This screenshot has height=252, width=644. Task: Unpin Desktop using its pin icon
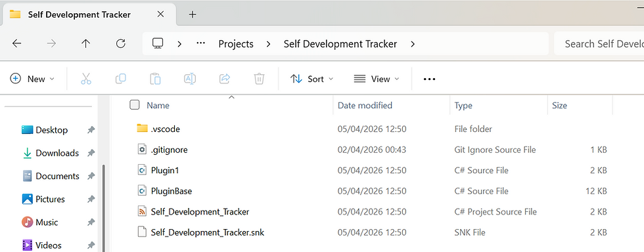coord(91,130)
